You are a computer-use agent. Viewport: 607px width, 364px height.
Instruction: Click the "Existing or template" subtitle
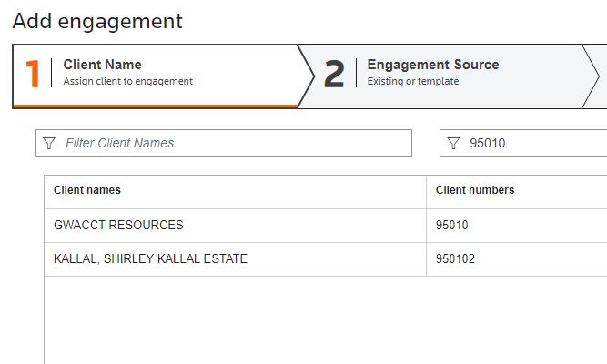pyautogui.click(x=412, y=81)
